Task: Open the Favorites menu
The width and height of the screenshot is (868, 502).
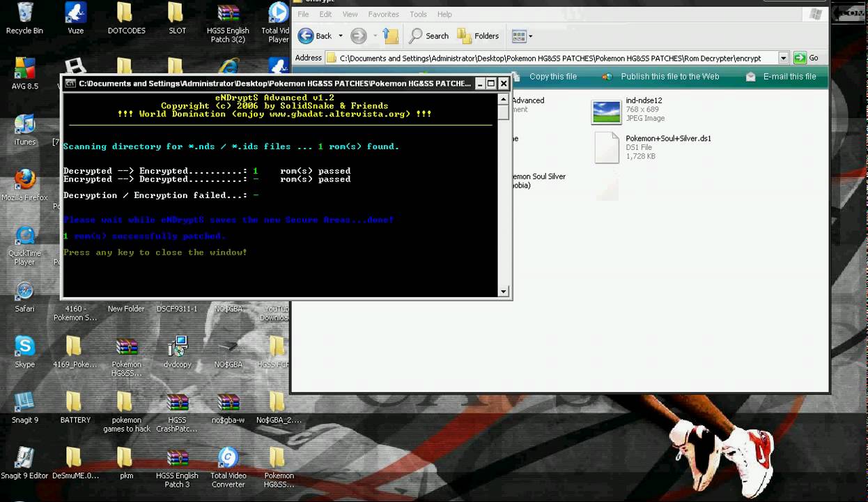Action: coord(384,14)
